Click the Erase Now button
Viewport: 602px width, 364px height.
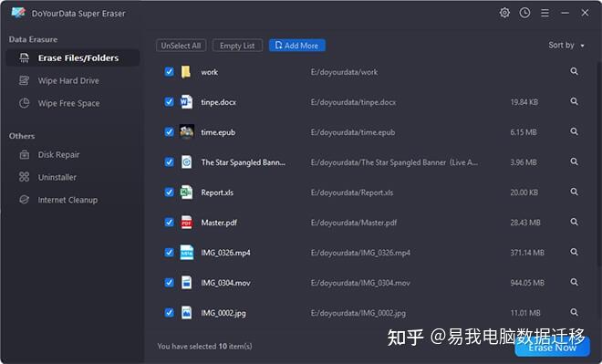pyautogui.click(x=552, y=347)
